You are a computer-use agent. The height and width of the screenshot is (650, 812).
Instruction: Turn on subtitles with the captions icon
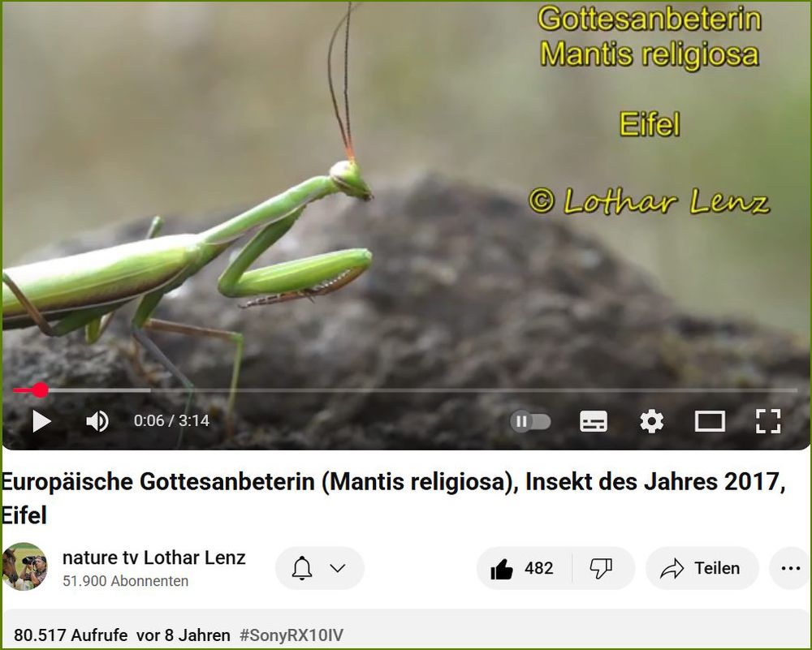pos(594,421)
